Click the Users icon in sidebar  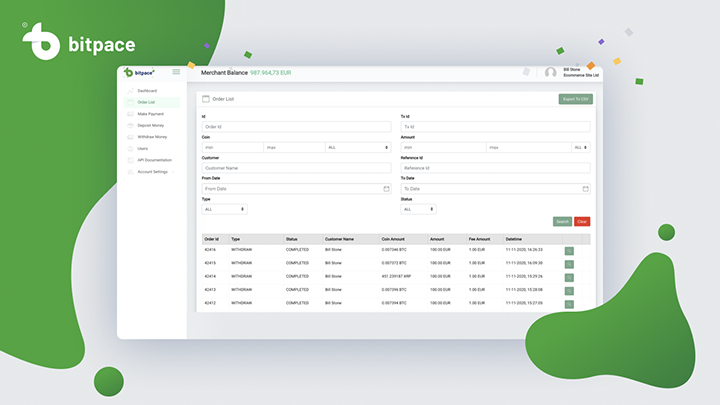coord(130,149)
